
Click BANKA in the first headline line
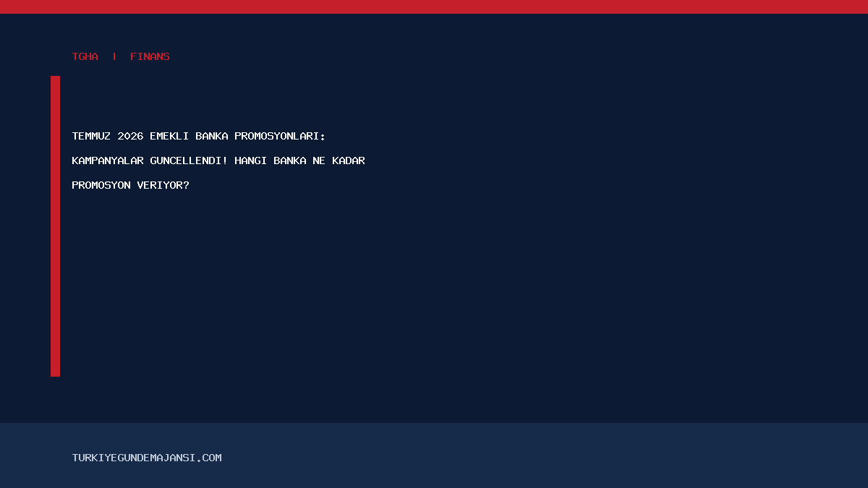pyautogui.click(x=212, y=136)
